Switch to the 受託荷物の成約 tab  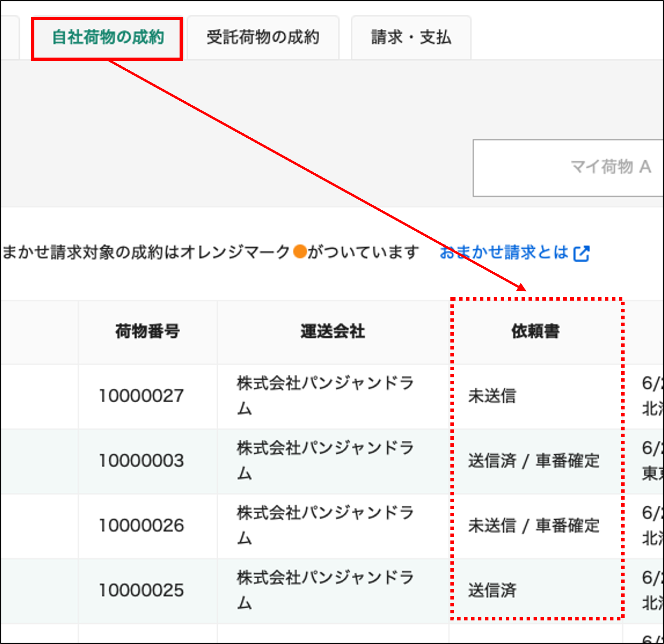pos(263,38)
